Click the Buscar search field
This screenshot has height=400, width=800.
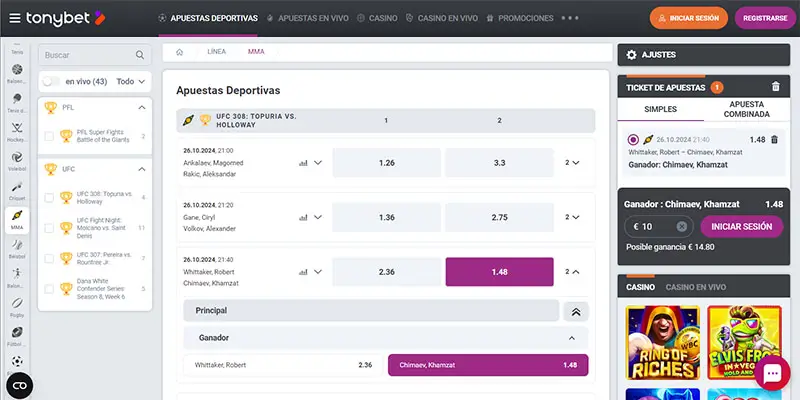point(95,55)
